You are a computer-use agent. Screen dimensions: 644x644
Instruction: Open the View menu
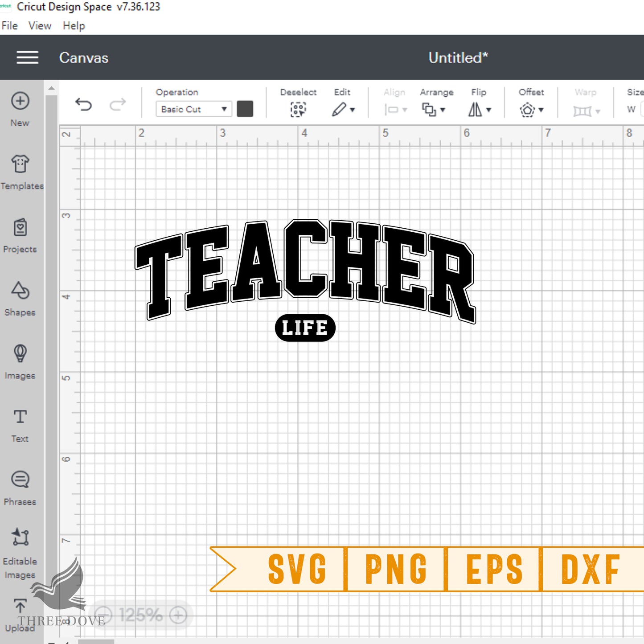coord(40,26)
